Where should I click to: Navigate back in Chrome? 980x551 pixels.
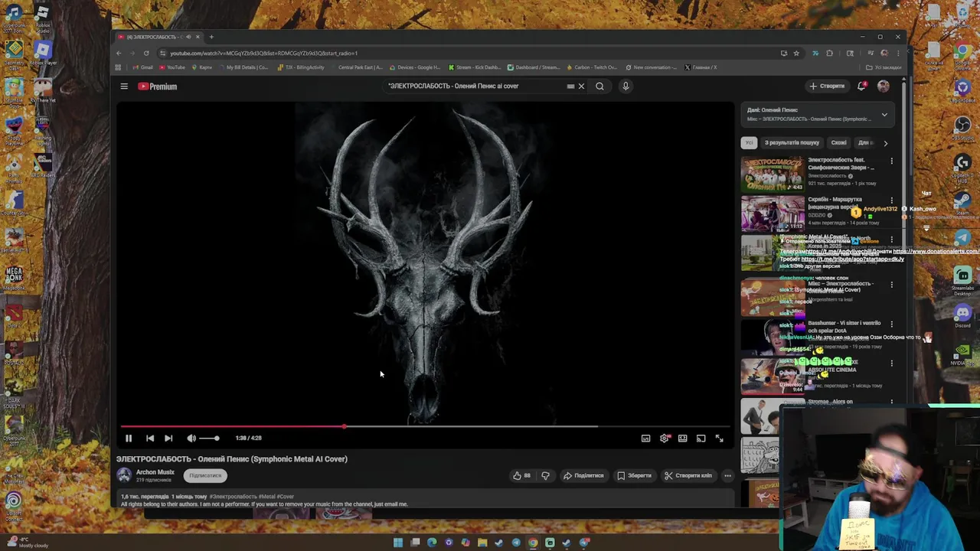point(119,54)
